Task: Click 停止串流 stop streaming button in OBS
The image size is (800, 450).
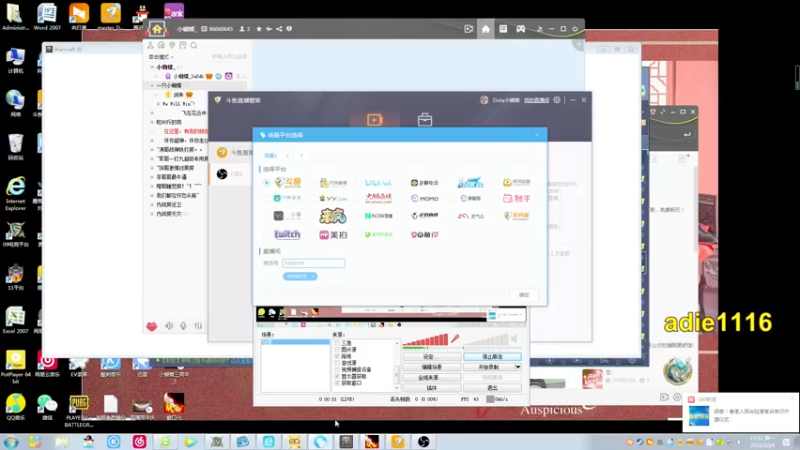Action: (x=492, y=357)
